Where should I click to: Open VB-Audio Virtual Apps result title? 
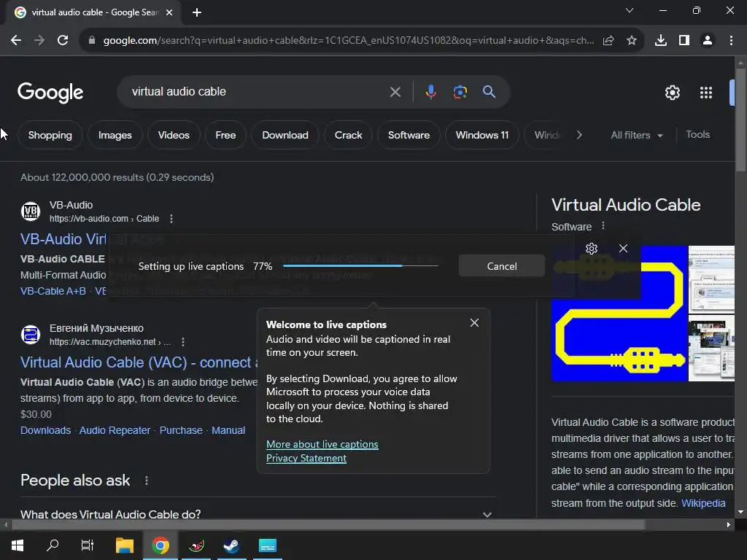(x=64, y=239)
